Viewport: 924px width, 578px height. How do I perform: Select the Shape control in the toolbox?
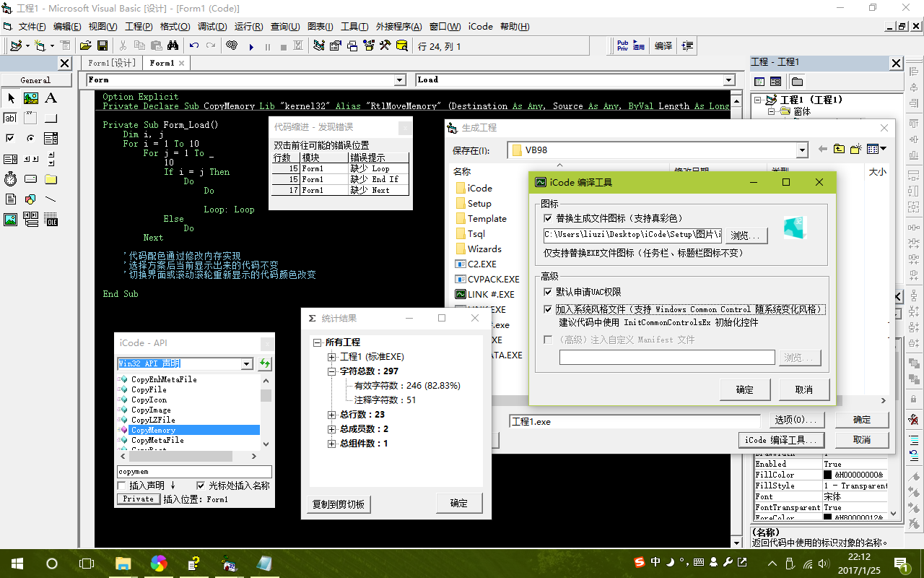(30, 199)
